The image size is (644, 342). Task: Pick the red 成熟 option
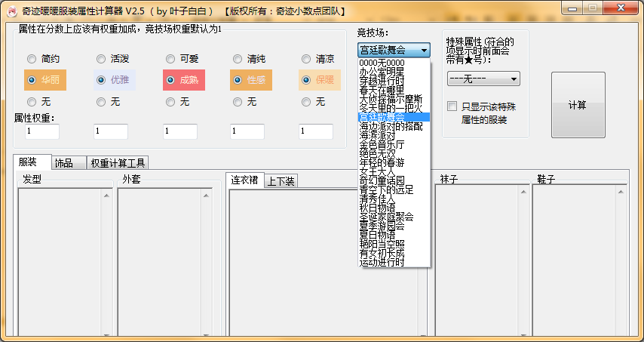click(x=170, y=80)
